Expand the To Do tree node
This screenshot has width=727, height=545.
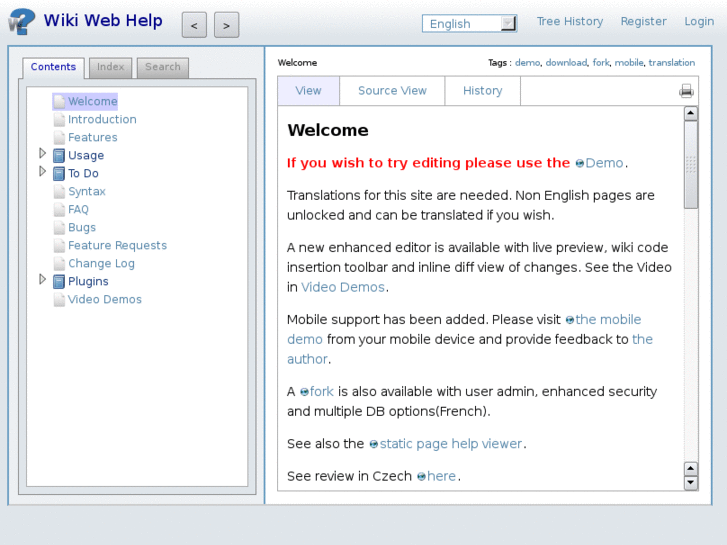point(42,171)
